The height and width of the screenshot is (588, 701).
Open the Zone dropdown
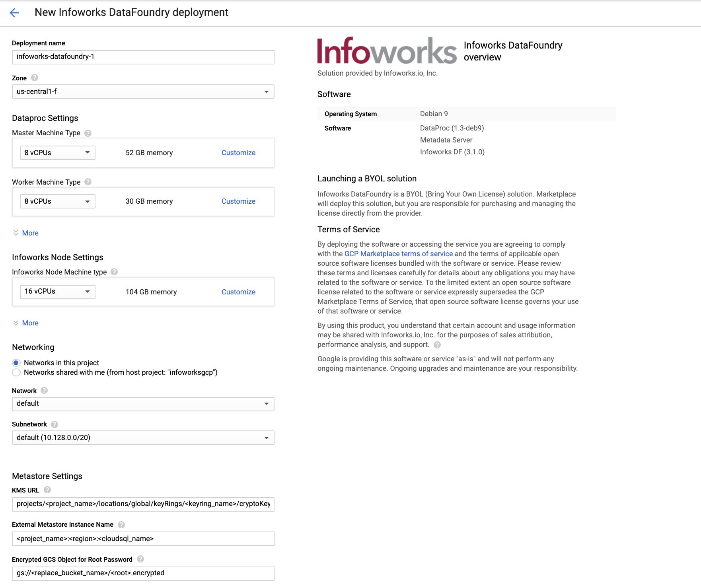click(143, 92)
